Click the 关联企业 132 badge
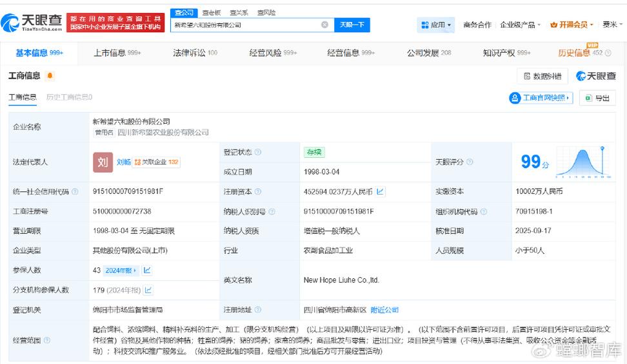 (x=156, y=162)
